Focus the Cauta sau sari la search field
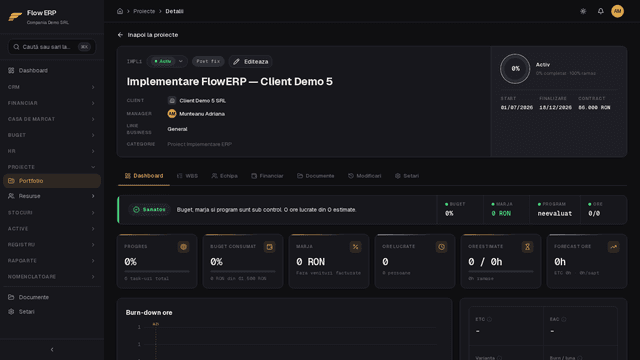640x360 pixels. click(52, 47)
